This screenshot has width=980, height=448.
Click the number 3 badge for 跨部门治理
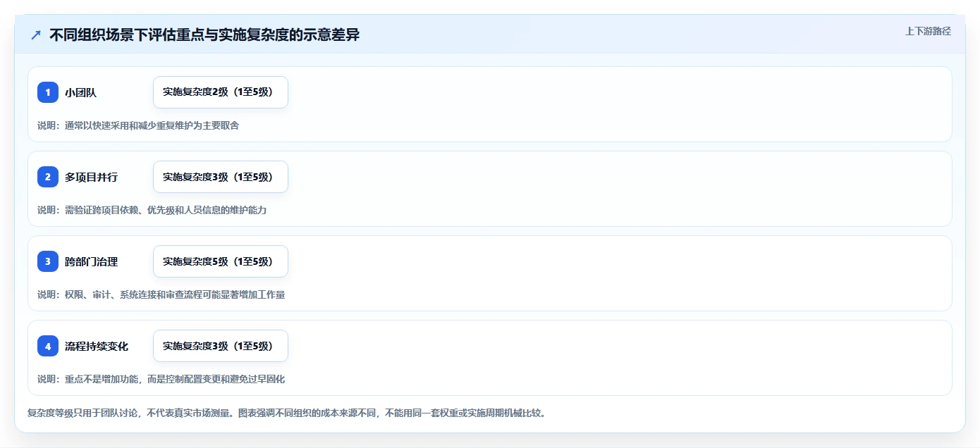48,261
